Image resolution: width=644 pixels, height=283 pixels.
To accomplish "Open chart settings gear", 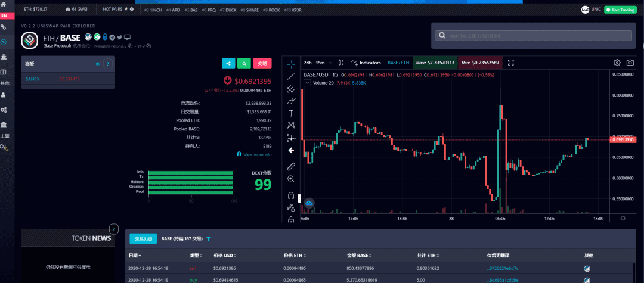I will pyautogui.click(x=617, y=63).
